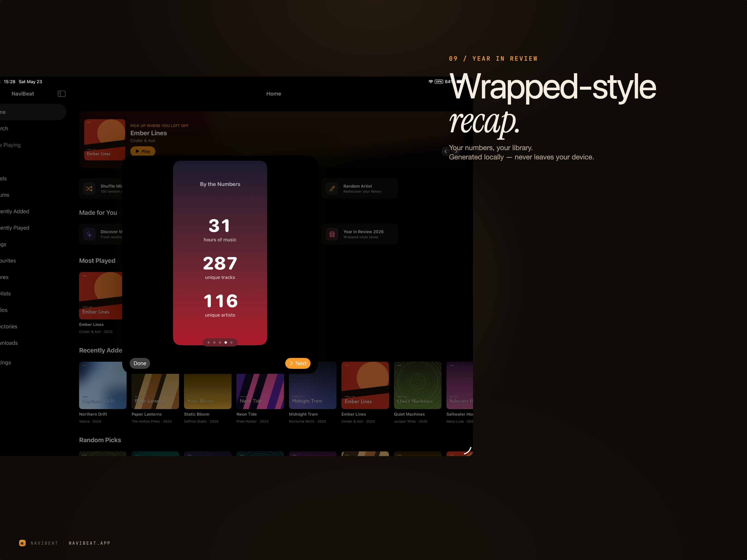Open Now Playing from the sidebar
Screen dimensions: 747x560
[x=33, y=145]
